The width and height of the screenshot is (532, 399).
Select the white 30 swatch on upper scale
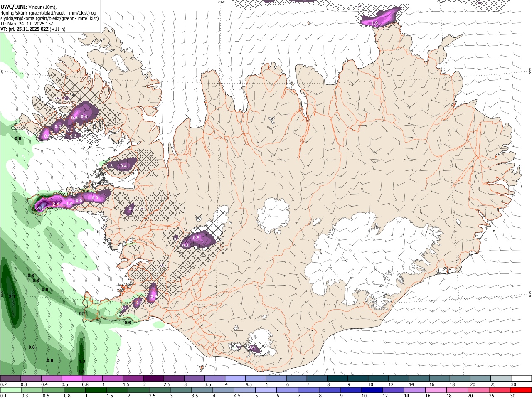tap(522, 378)
